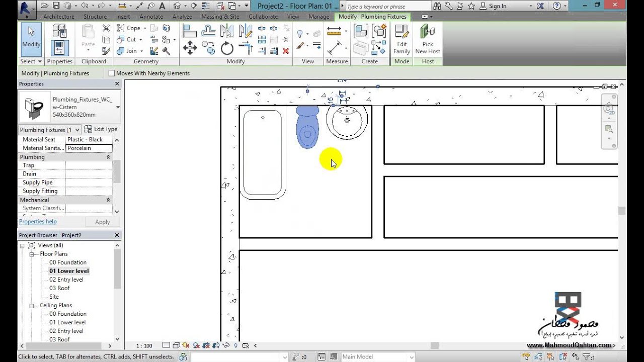This screenshot has height=362, width=644.
Task: Toggle Detail Level icon in view control bar
Action: tap(166, 345)
